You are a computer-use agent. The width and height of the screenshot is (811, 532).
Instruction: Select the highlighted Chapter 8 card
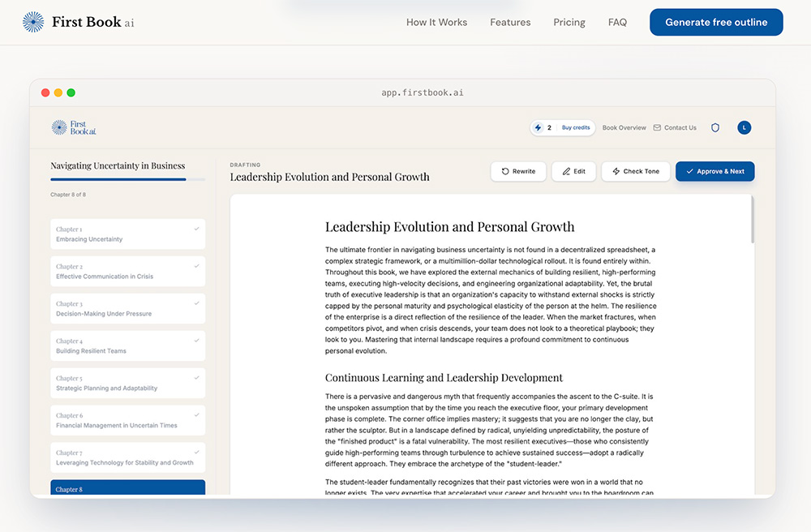[x=128, y=487]
